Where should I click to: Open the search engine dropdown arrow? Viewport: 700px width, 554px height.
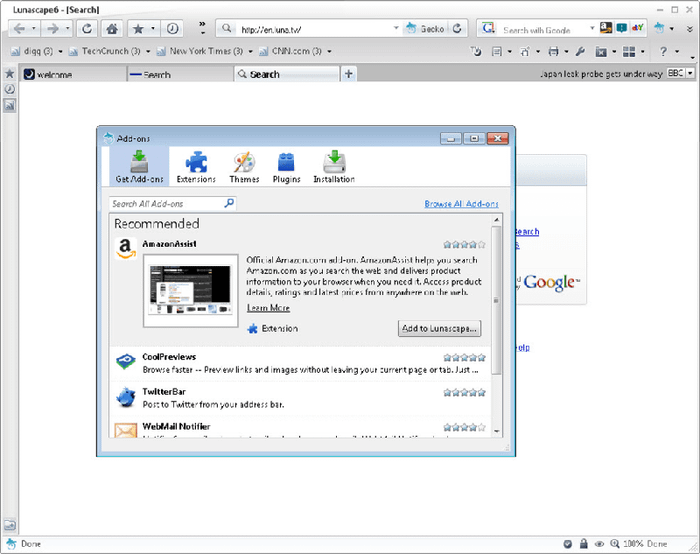(592, 28)
